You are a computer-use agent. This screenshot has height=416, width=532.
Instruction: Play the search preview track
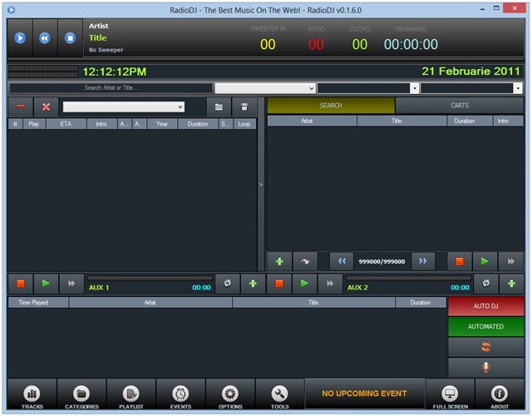pyautogui.click(x=485, y=261)
